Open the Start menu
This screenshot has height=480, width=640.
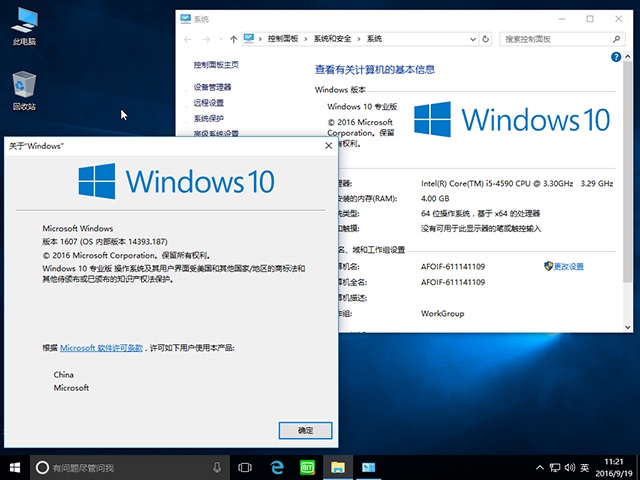coord(15,467)
